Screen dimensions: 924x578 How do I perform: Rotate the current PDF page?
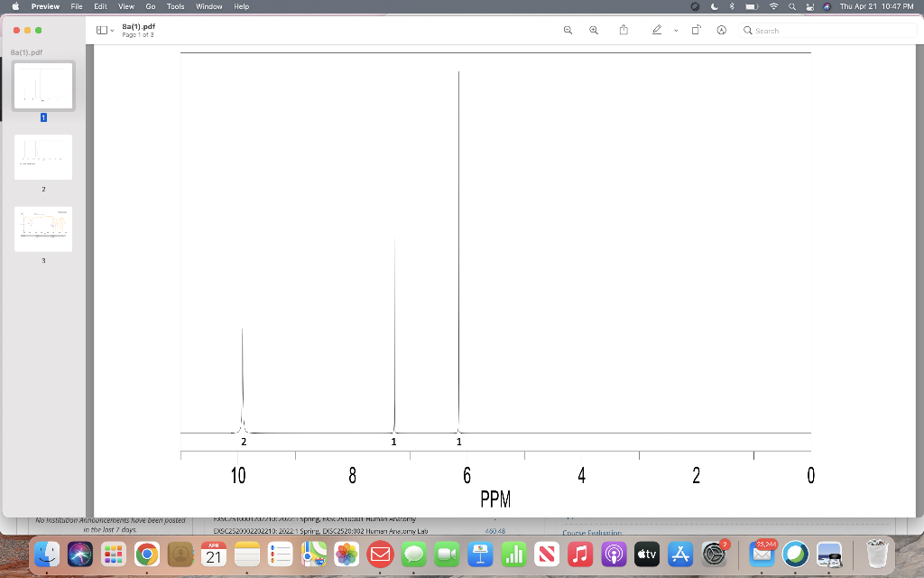click(697, 30)
